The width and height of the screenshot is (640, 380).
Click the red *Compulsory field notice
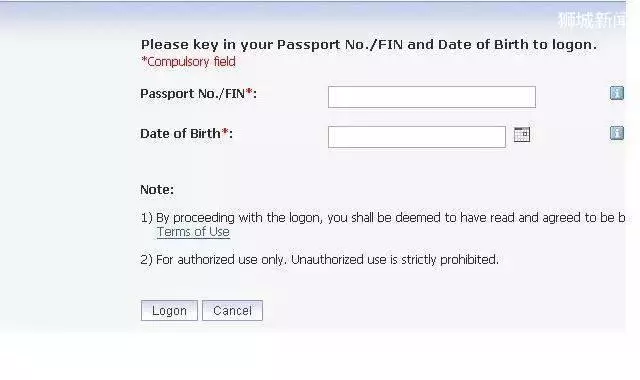(x=188, y=62)
